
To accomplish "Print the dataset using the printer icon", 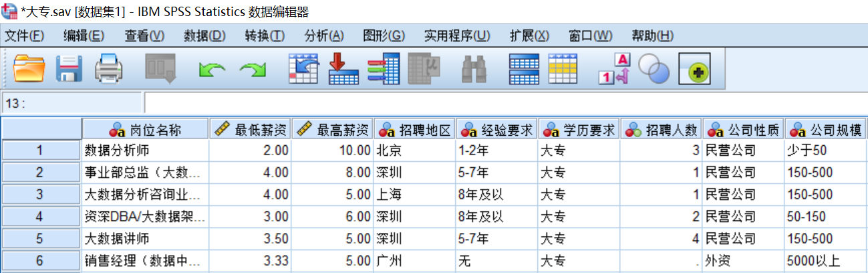I will [109, 69].
